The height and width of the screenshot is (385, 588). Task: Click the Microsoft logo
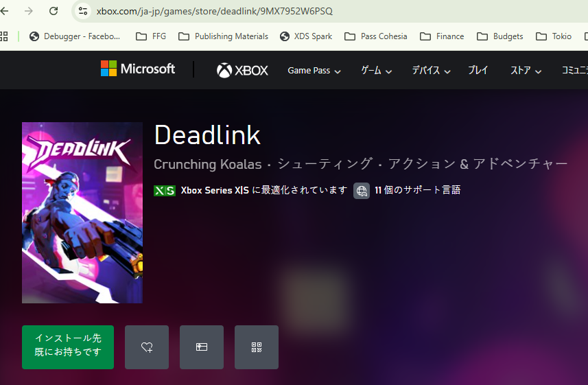138,69
